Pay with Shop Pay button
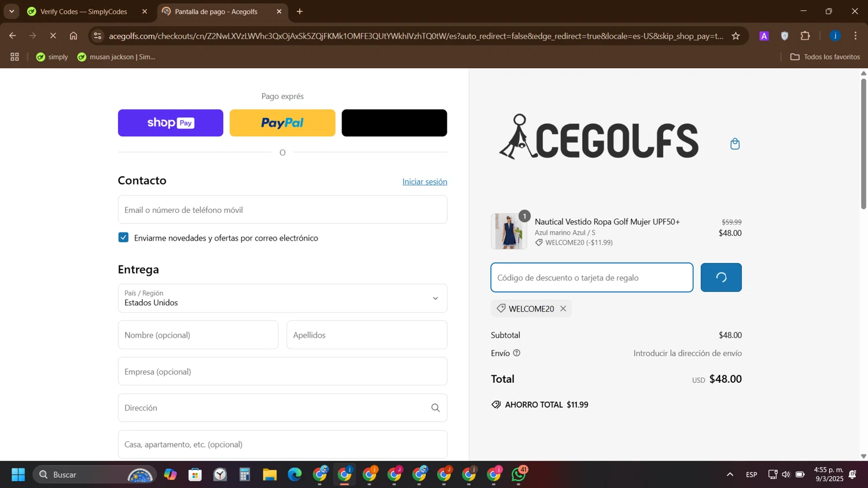Screen dimensions: 868x488 pos(171,123)
